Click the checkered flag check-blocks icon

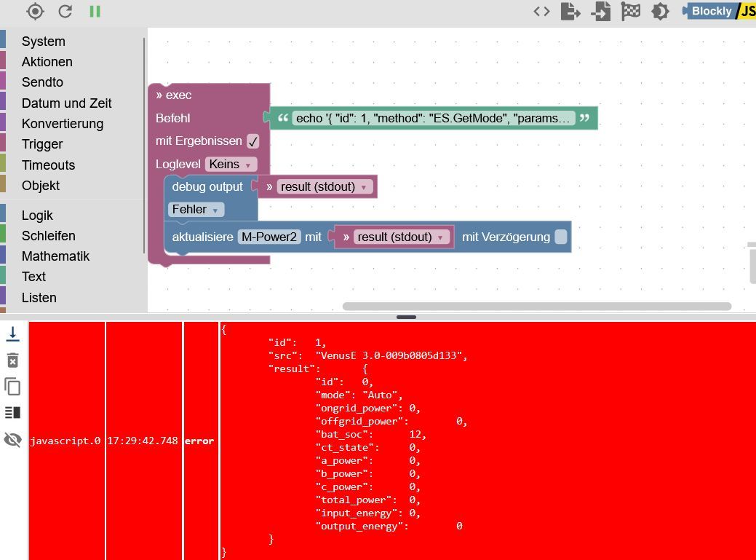pyautogui.click(x=631, y=11)
